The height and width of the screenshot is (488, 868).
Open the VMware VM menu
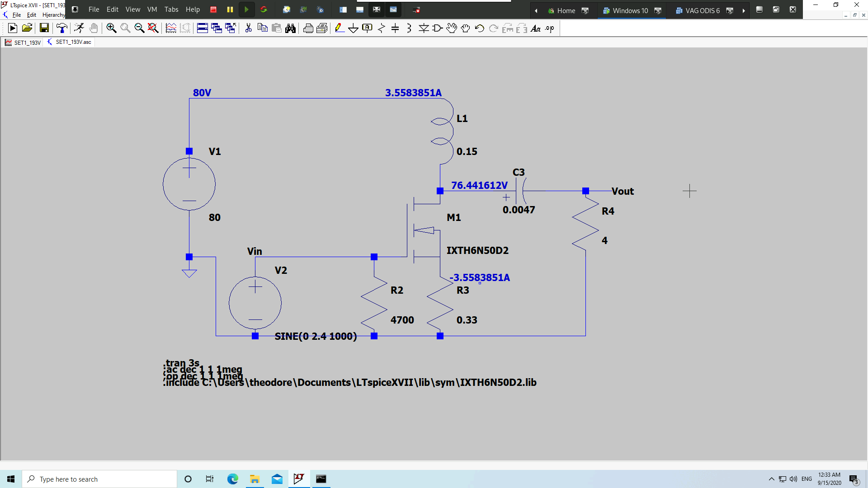coord(152,9)
